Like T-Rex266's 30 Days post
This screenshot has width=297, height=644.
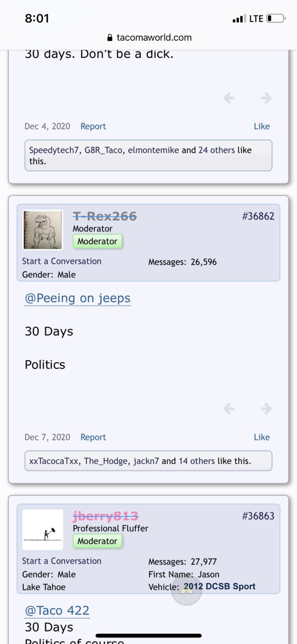262,437
